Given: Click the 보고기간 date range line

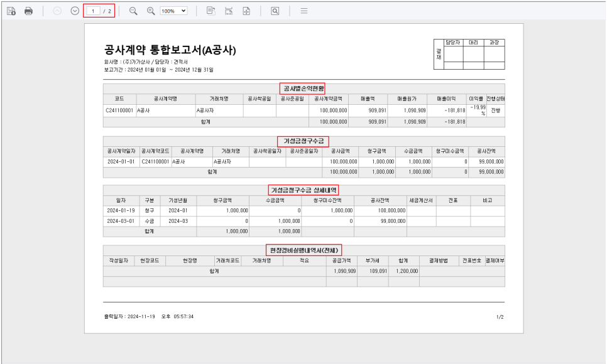Looking at the screenshot, I should 159,70.
